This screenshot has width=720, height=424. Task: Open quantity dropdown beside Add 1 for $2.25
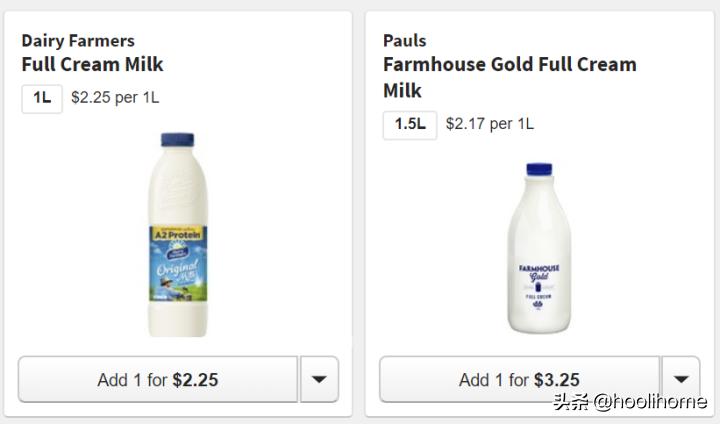tap(319, 380)
